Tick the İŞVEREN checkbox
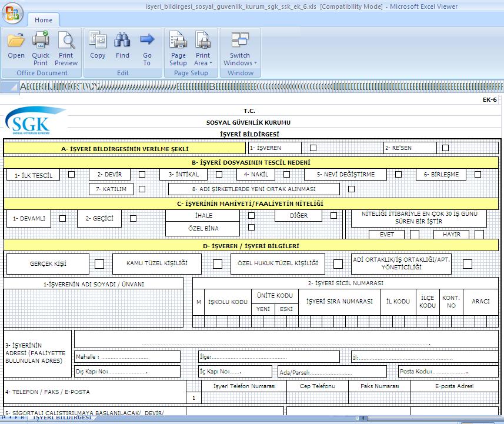The width and height of the screenshot is (504, 424). point(313,148)
